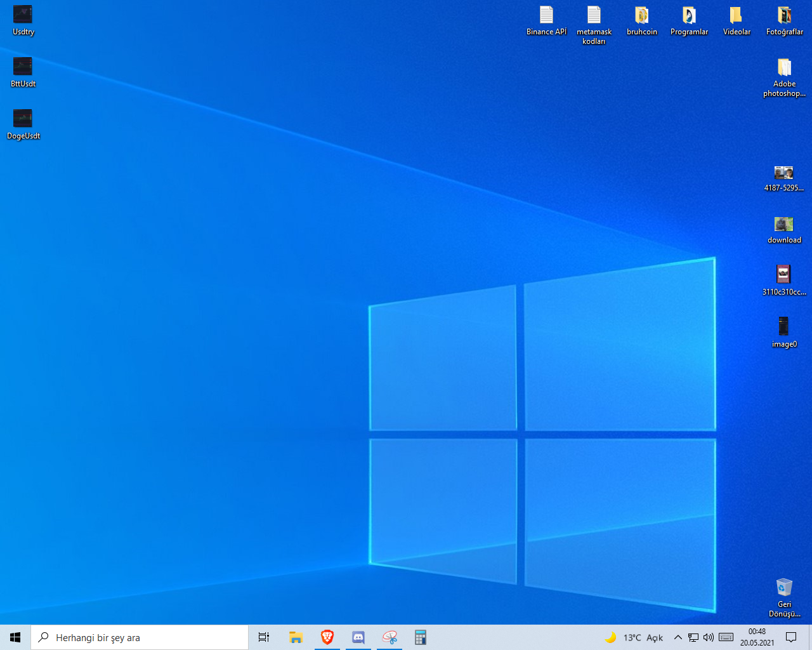Click the 'Herhangi bir şey ara' search box
Image resolution: width=812 pixels, height=650 pixels.
tap(140, 637)
